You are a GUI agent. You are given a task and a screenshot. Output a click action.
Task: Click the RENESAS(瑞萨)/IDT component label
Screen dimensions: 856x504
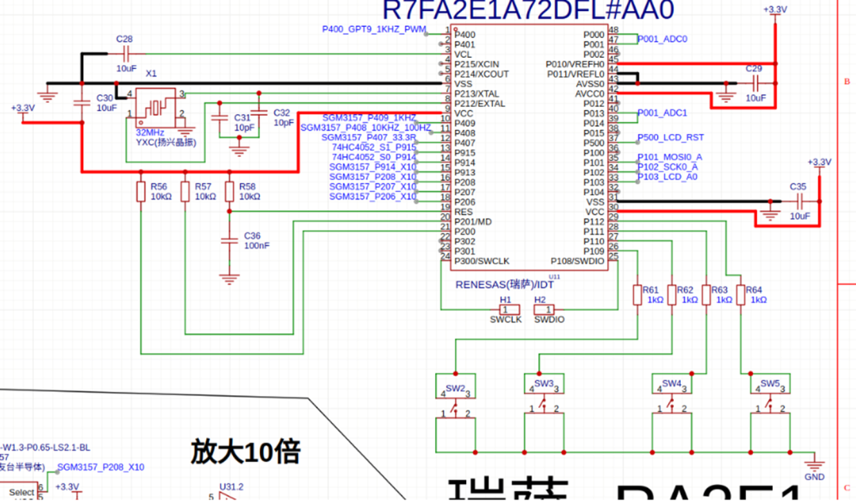click(x=506, y=282)
